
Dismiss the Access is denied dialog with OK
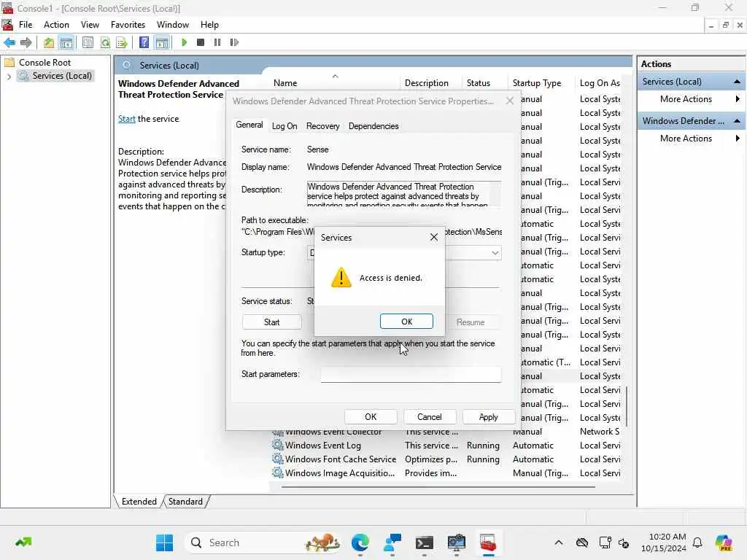[x=406, y=322]
